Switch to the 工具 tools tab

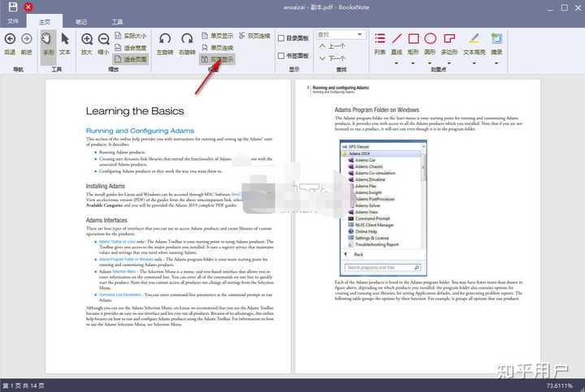(x=118, y=22)
